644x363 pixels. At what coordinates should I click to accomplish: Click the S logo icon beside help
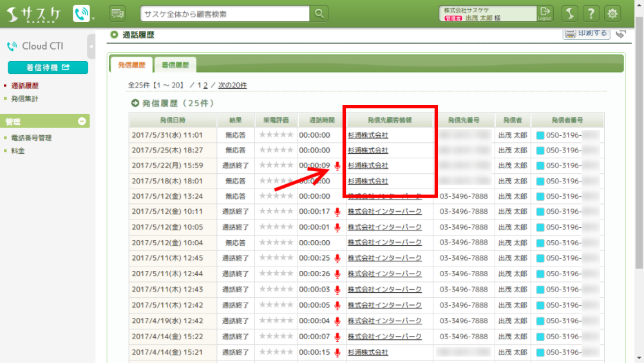pyautogui.click(x=569, y=14)
